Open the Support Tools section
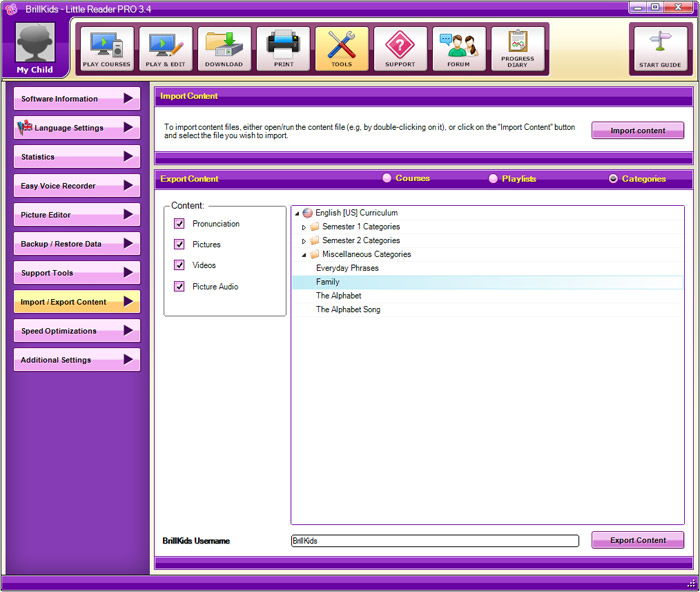Image resolution: width=700 pixels, height=592 pixels. click(77, 272)
